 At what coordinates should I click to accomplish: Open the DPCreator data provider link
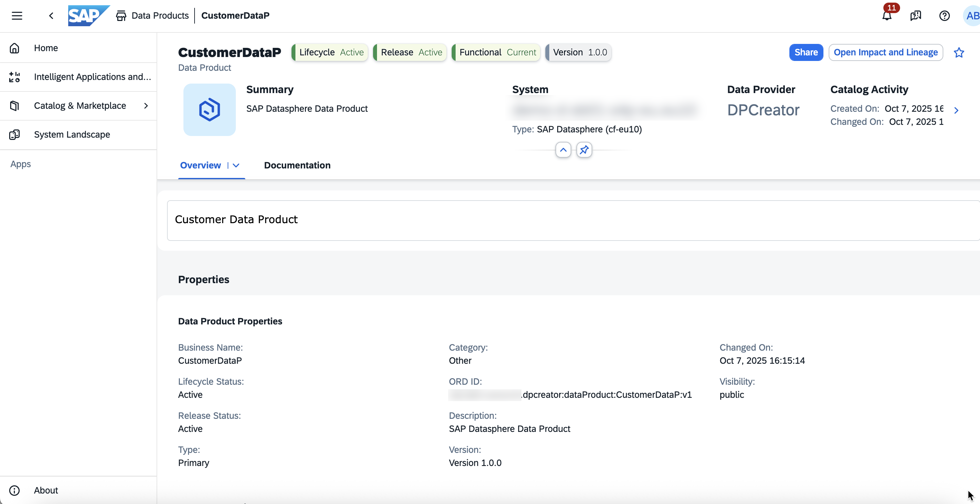coord(763,110)
